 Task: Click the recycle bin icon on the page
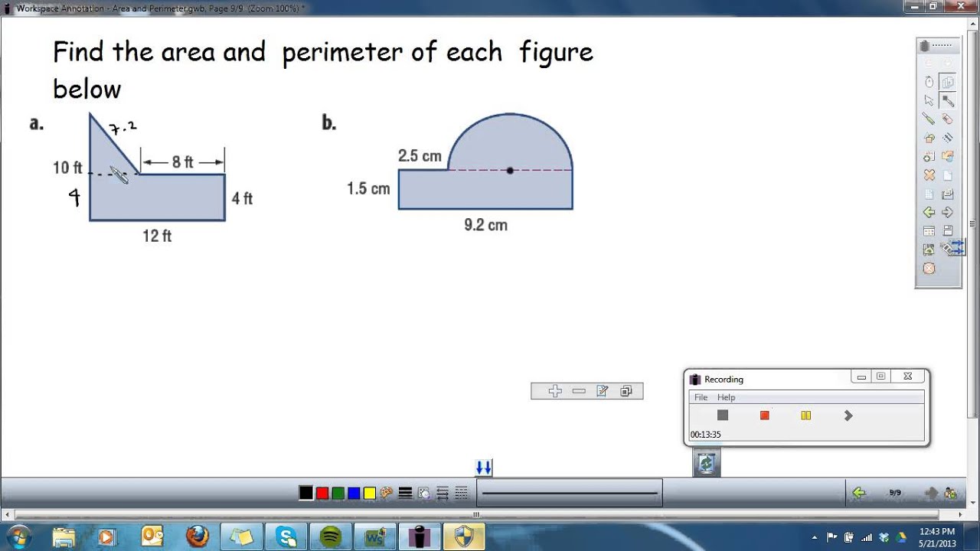[706, 463]
